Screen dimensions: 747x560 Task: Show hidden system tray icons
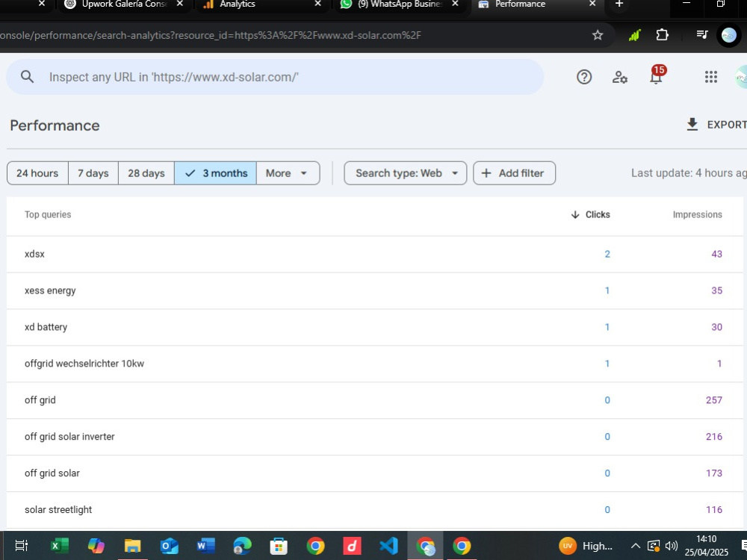tap(635, 546)
